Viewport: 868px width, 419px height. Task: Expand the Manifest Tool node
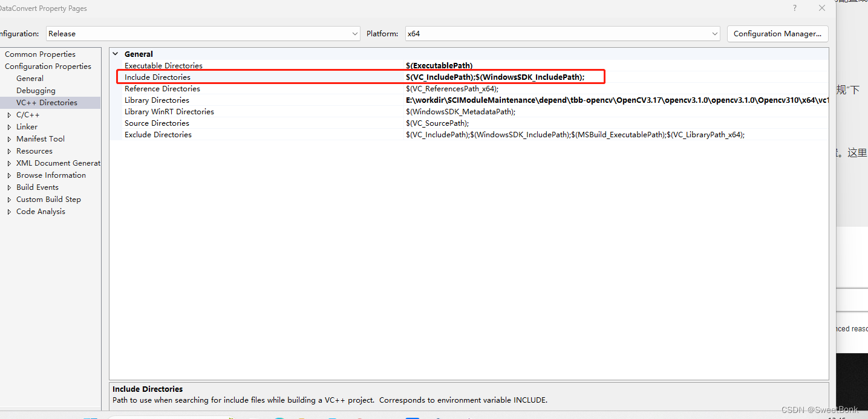(x=9, y=138)
